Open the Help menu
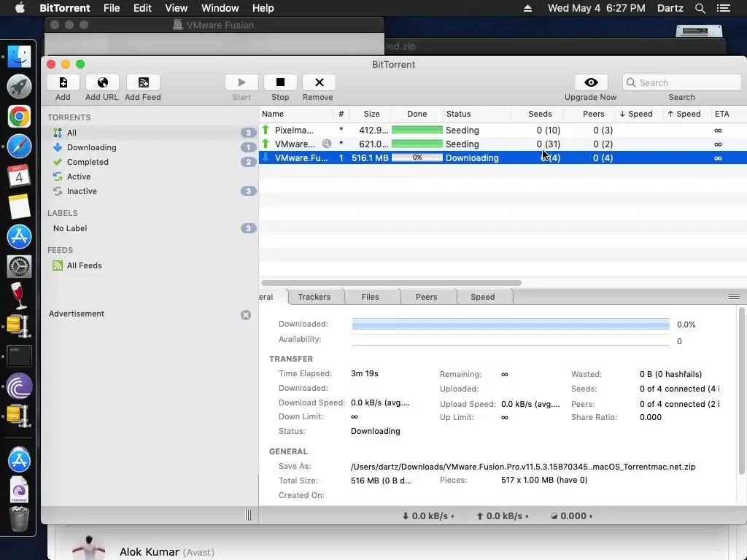This screenshot has height=560, width=747. click(x=263, y=8)
